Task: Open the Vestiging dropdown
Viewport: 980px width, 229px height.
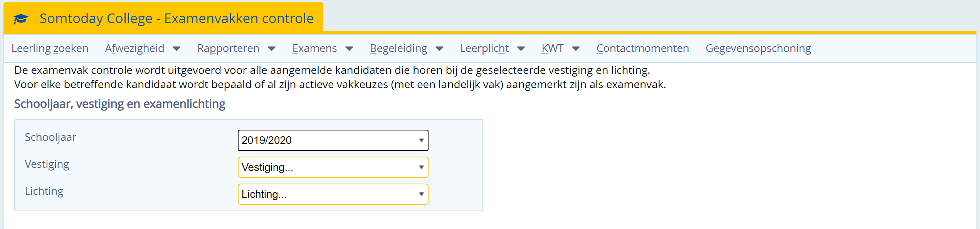Action: click(333, 167)
